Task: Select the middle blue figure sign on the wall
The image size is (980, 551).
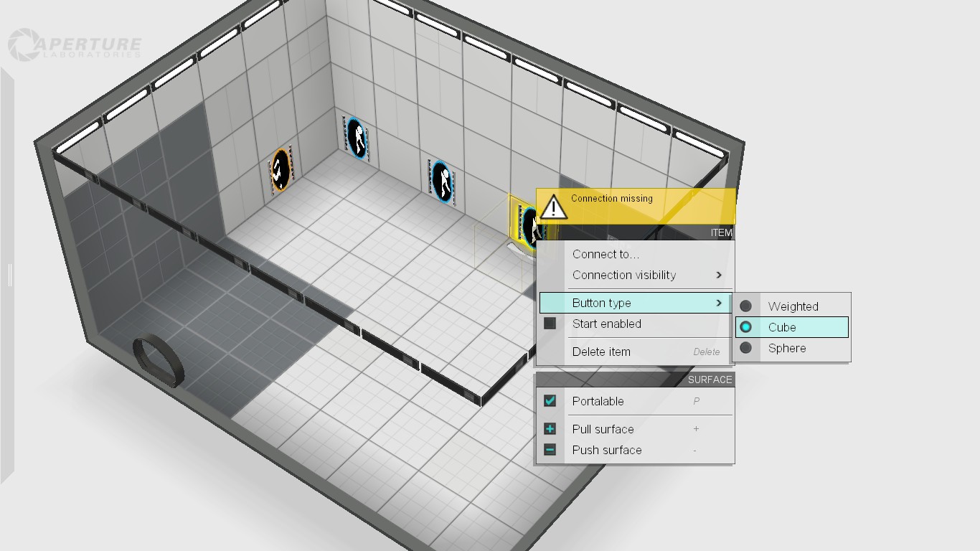Action: (x=441, y=181)
